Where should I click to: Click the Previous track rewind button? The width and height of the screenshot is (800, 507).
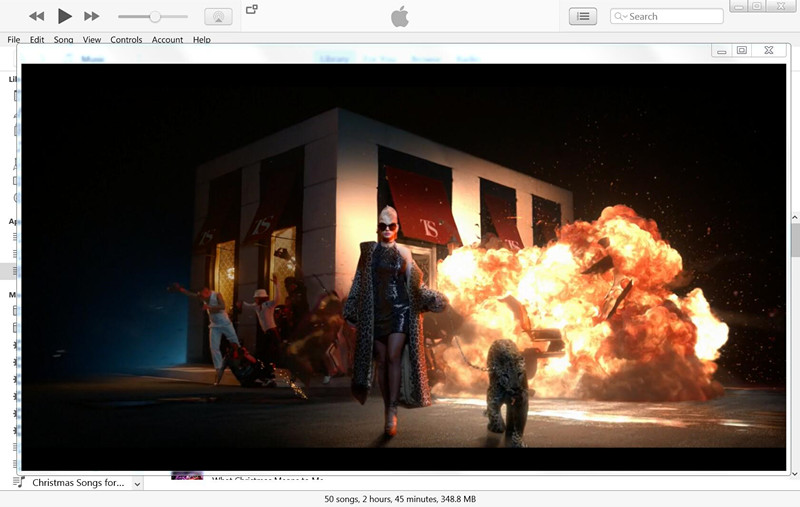pos(36,16)
